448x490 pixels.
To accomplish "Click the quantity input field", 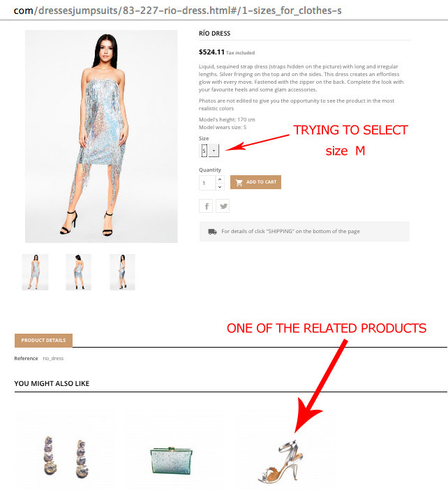I will click(x=207, y=183).
